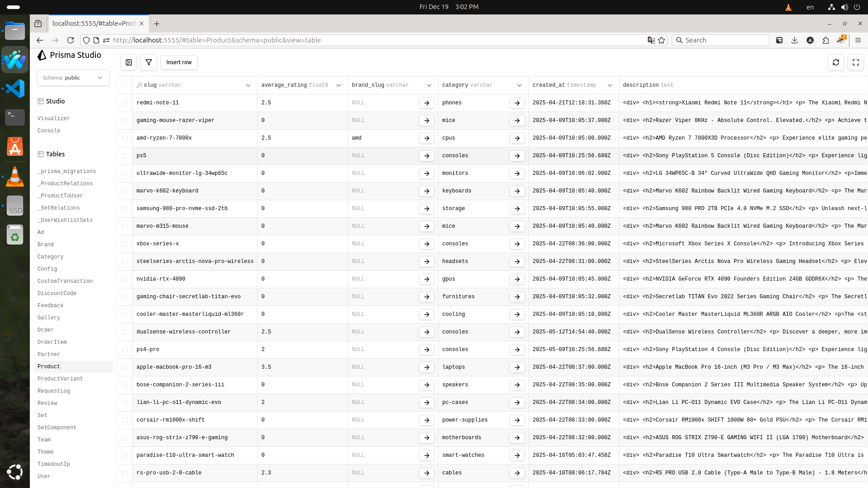Open the slug column header dropdown
Viewport: 868px width, 488px height.
(248, 85)
